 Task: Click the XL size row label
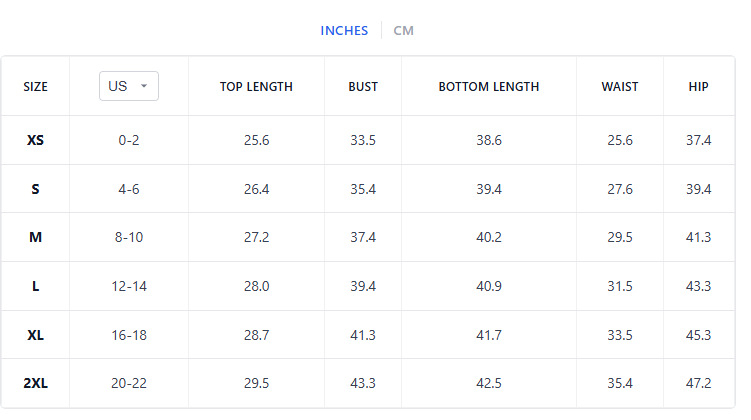click(35, 335)
